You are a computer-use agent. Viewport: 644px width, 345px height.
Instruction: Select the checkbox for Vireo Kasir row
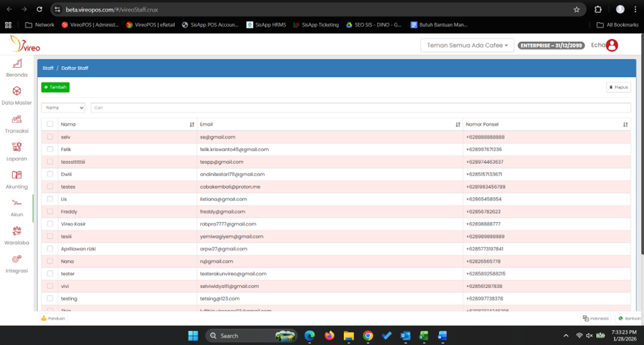coord(50,224)
